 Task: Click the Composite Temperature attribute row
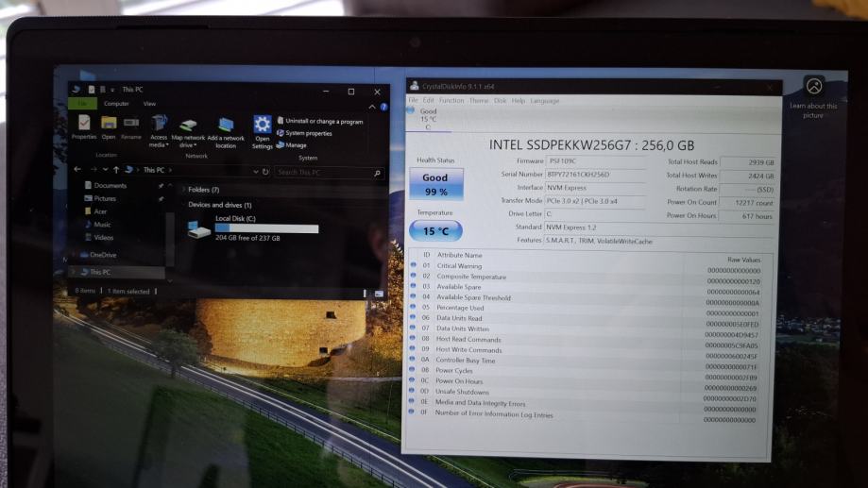point(586,278)
